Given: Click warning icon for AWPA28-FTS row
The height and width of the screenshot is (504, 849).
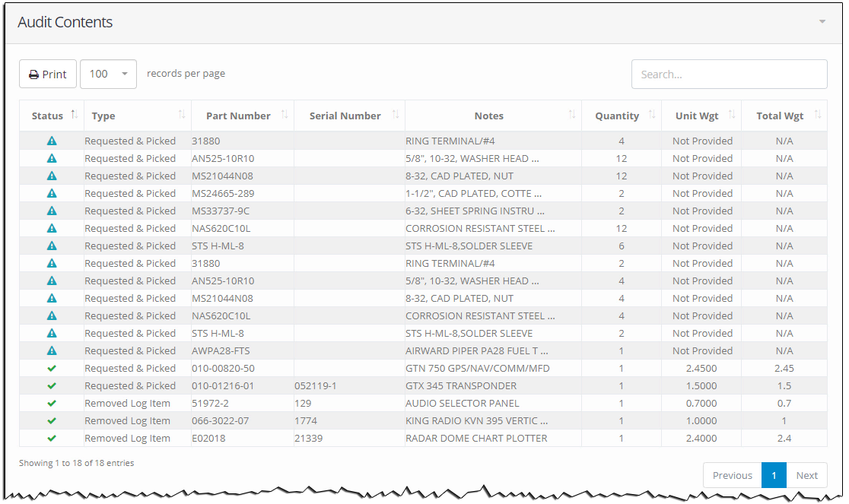Looking at the screenshot, I should [x=52, y=351].
